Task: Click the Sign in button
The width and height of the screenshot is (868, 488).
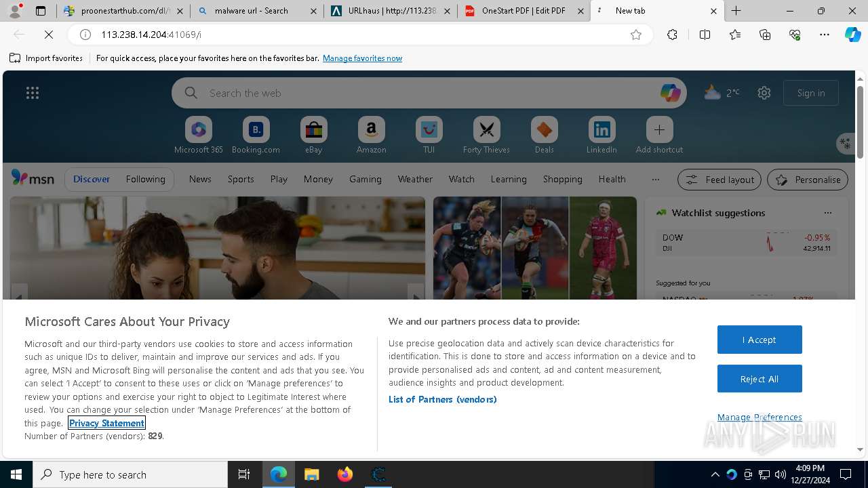Action: point(811,93)
